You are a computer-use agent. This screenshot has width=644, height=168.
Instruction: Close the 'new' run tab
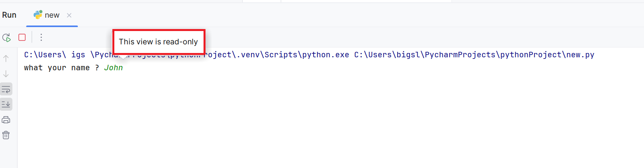coord(69,15)
